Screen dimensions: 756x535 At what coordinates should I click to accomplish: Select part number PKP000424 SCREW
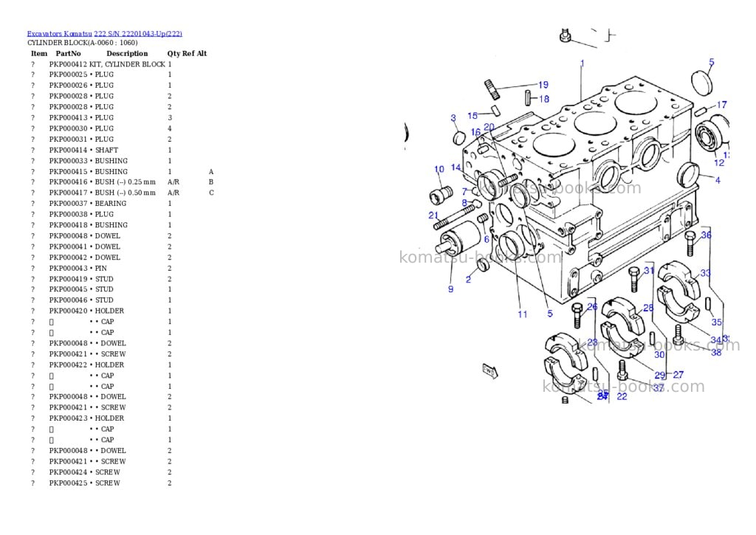(x=84, y=472)
